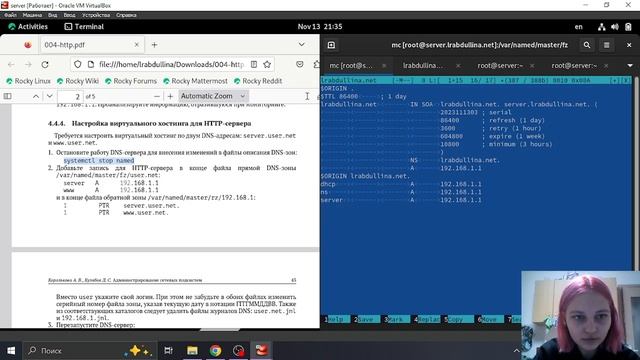Open Rocky Wiki bookmark

point(78,81)
